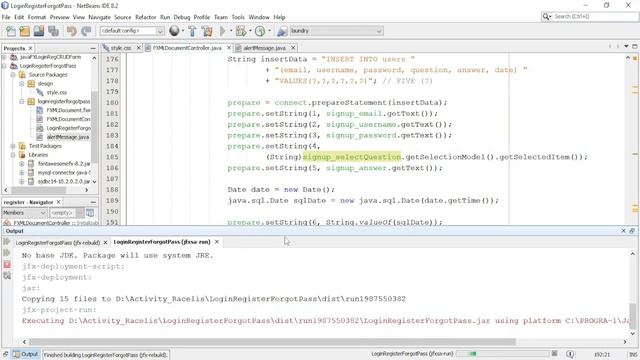Viewport: 640px width, 360px height.
Task: Click the Redo arrow icon
Action: coord(86,31)
